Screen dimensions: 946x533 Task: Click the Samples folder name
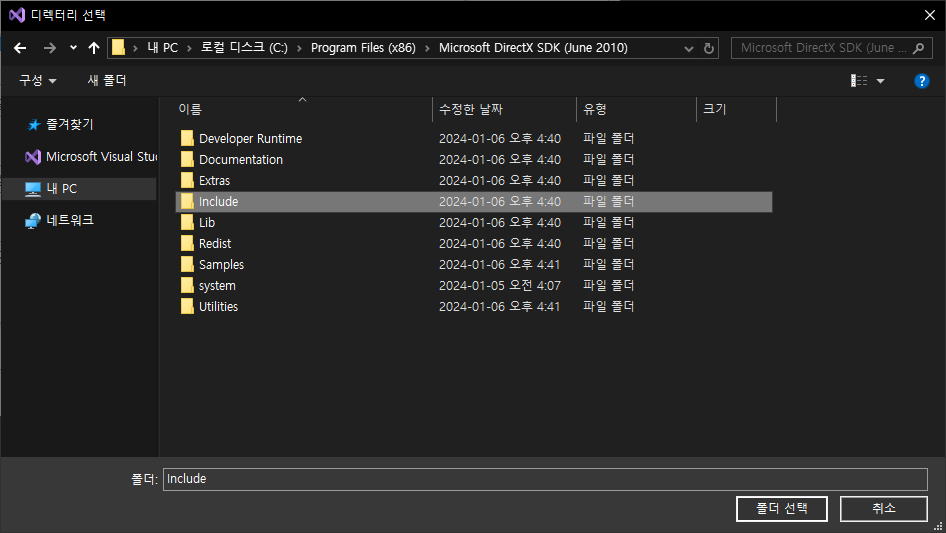221,265
